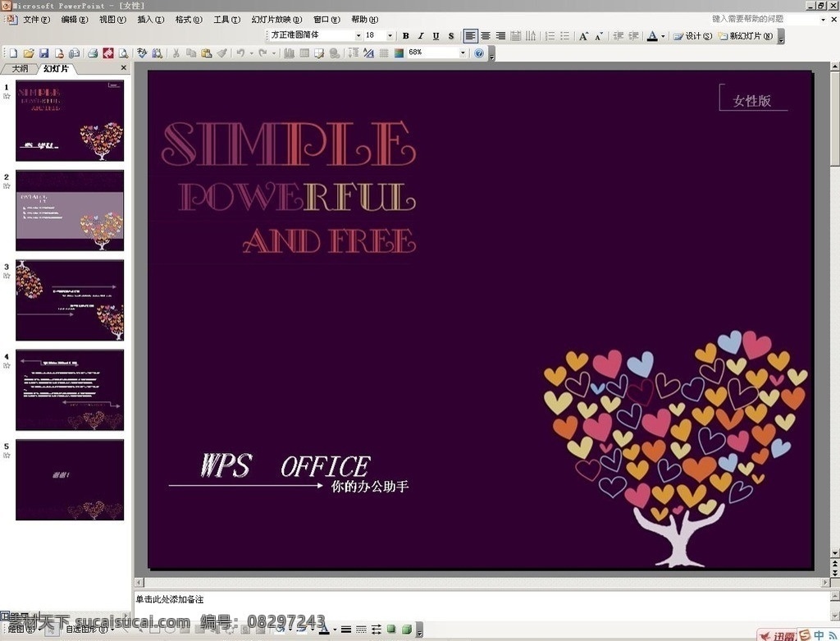Click the notes area 单击此处添加备注
Image resolution: width=840 pixels, height=641 pixels.
[x=481, y=605]
